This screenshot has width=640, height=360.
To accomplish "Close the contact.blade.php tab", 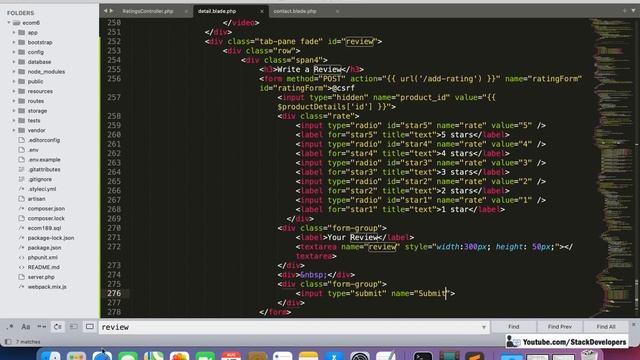I will pyautogui.click(x=337, y=11).
